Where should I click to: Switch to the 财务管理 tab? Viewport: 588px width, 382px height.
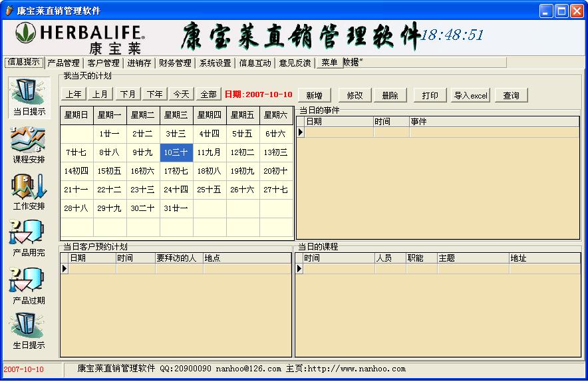(175, 63)
